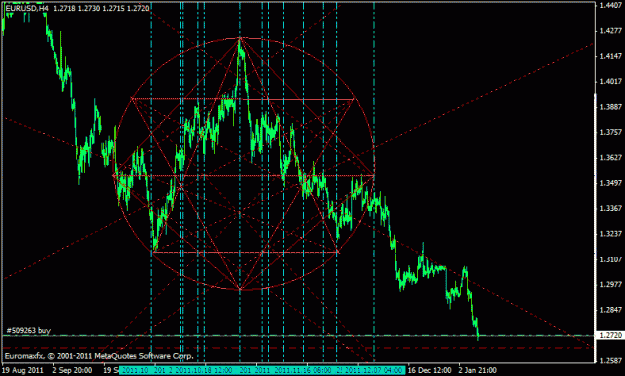Click the 16 Dec 12:00 time label
Image resolution: width=625 pixels, height=376 pixels.
429,370
